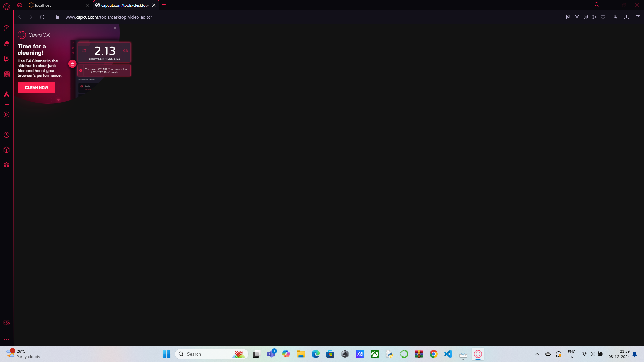The height and width of the screenshot is (362, 644).
Task: Open a new tab with plus button
Action: tap(164, 5)
